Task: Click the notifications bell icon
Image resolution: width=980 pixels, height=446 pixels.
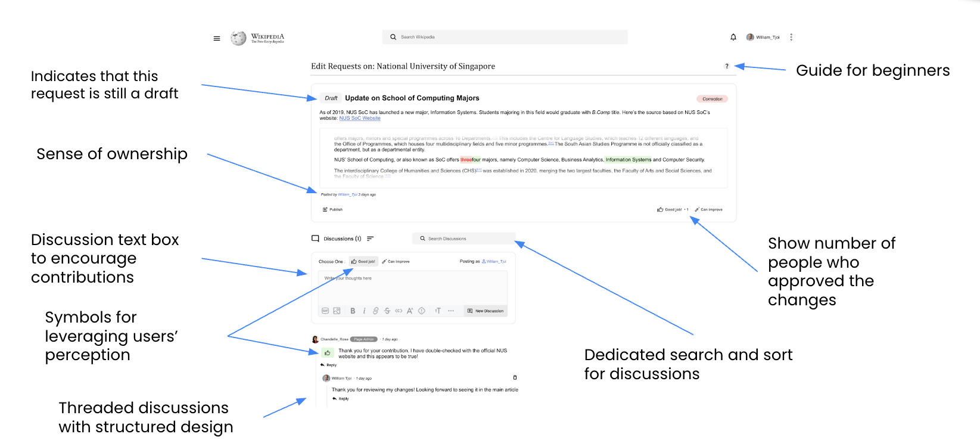Action: (x=733, y=37)
